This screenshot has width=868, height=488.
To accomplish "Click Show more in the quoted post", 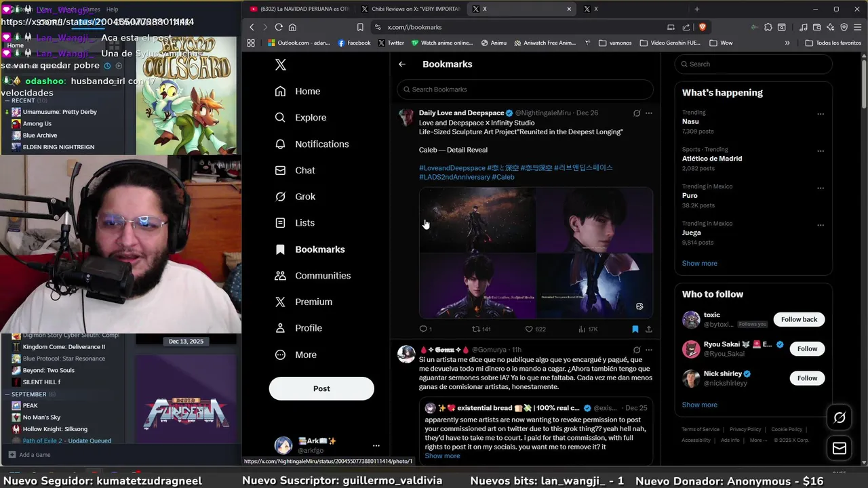I will pos(442,456).
